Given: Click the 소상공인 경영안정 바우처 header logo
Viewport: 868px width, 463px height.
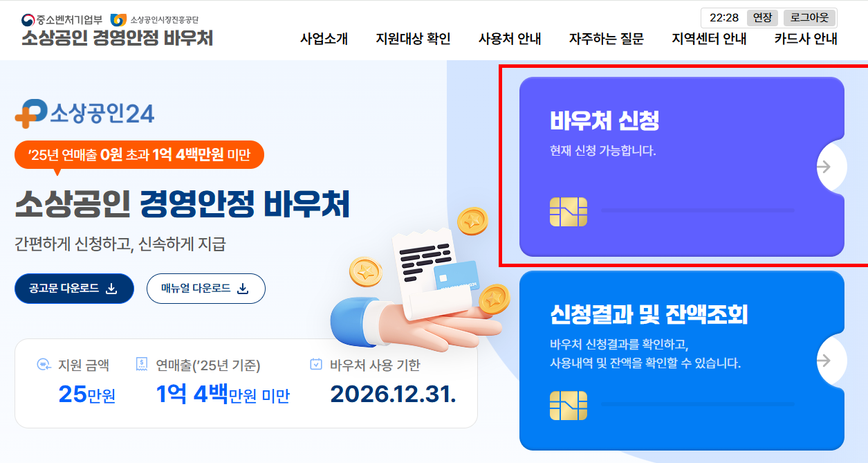Looking at the screenshot, I should (117, 30).
